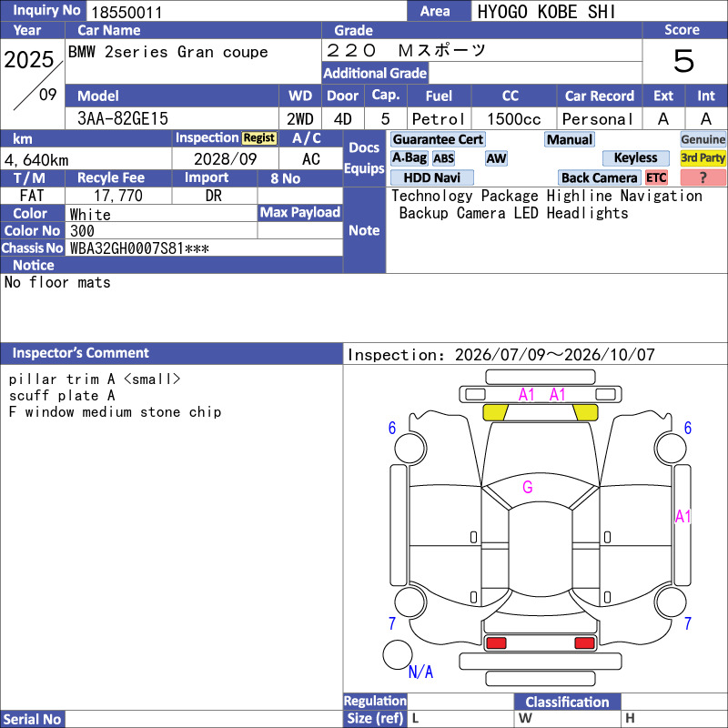Screen dimensions: 728x728
Task: Select the Keyless equipment badge
Action: point(635,157)
